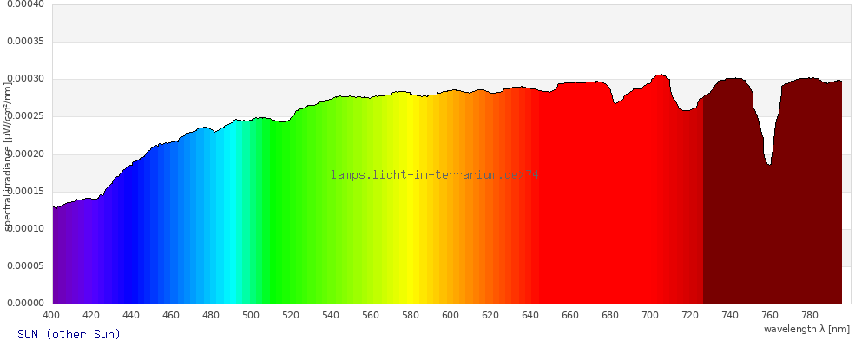
Task: Click the x-axis tick label 680
Action: [x=610, y=316]
